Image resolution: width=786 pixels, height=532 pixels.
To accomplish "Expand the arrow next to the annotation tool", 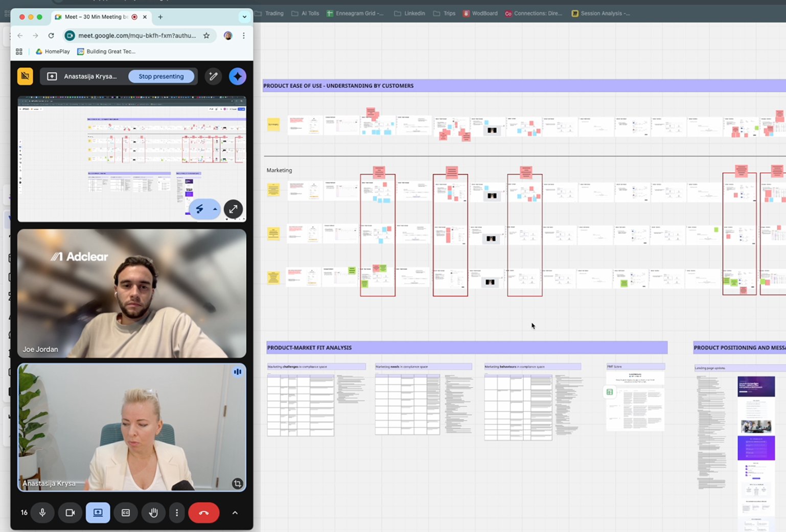I will [x=215, y=209].
